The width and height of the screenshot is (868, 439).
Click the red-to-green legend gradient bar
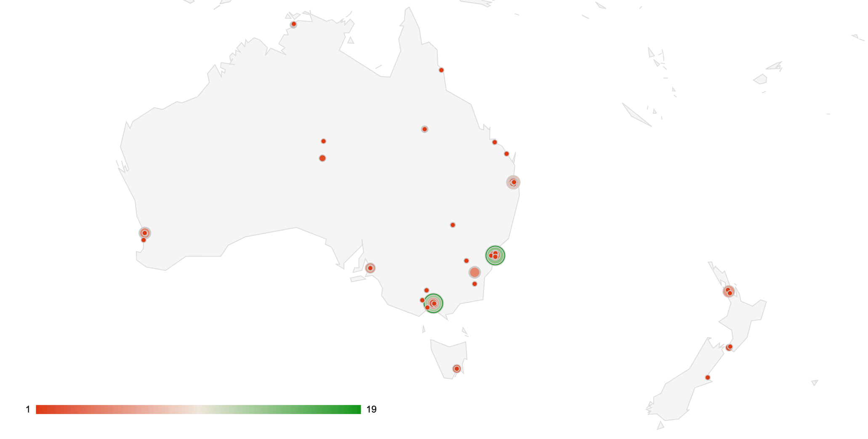click(x=198, y=410)
